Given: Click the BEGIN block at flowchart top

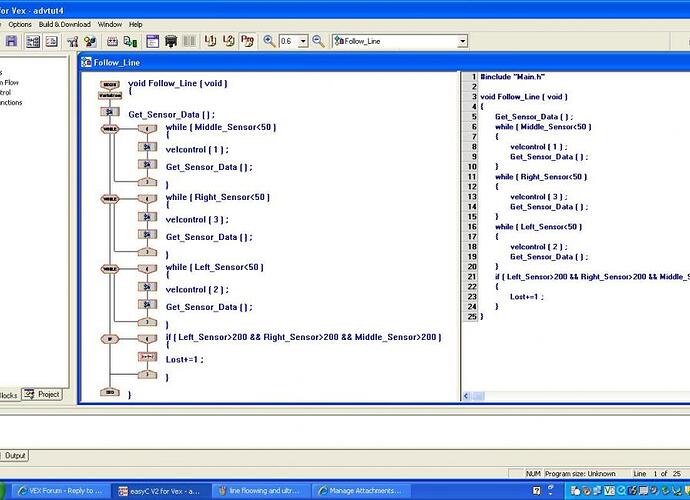Looking at the screenshot, I should coord(110,85).
